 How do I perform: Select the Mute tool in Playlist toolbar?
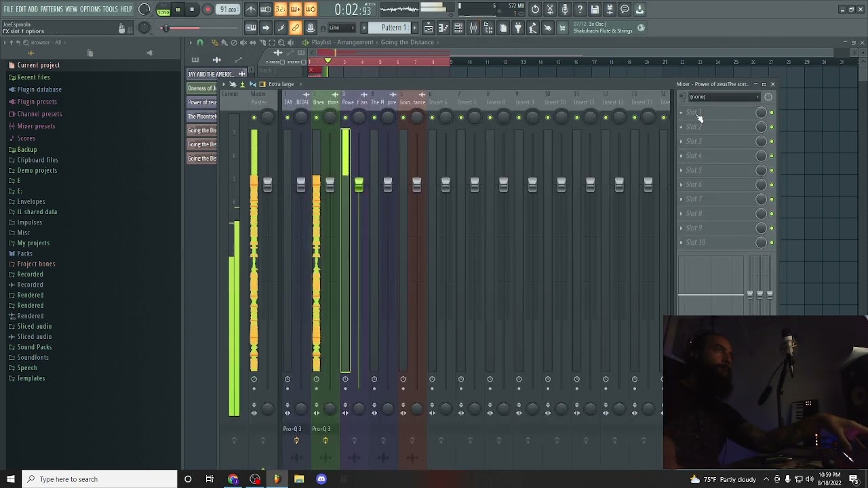(243, 43)
